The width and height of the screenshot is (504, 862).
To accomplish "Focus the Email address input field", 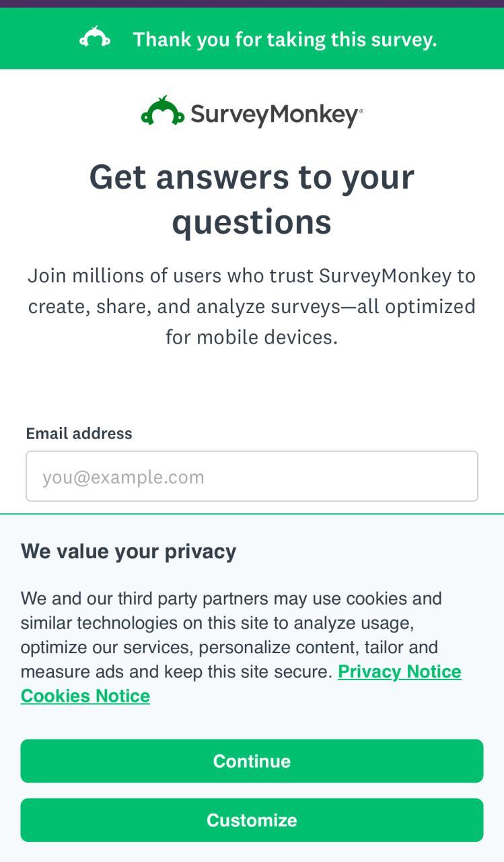I will [252, 476].
